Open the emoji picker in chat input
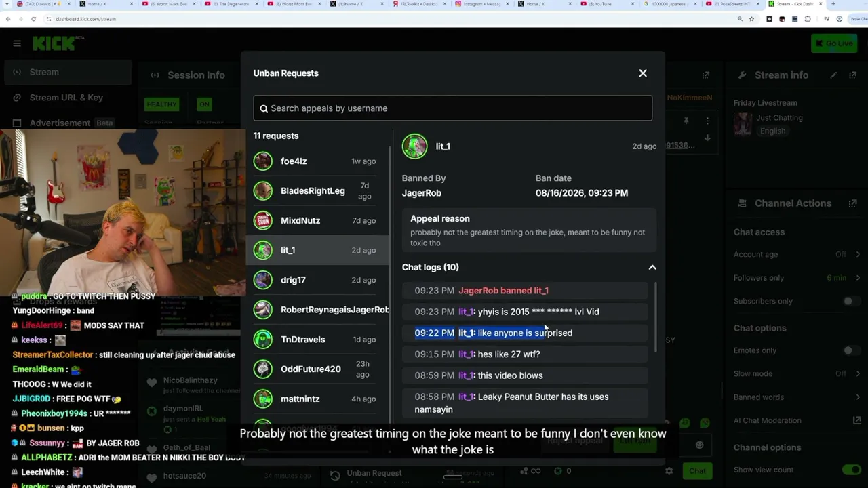868x488 pixels. point(699,445)
